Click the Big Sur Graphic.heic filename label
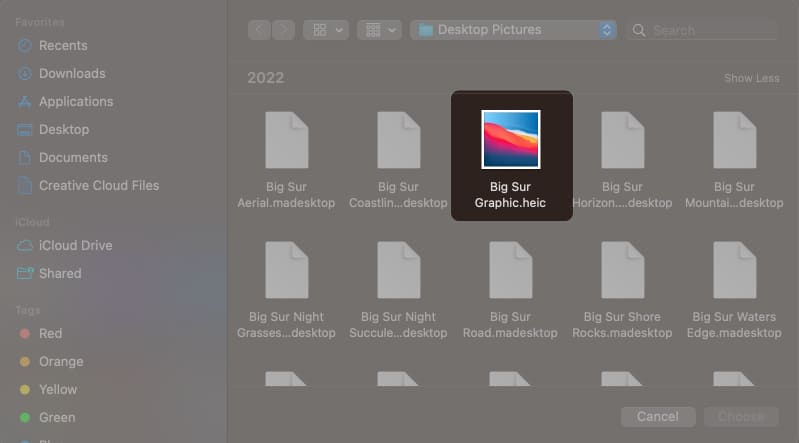The image size is (799, 443). 510,195
